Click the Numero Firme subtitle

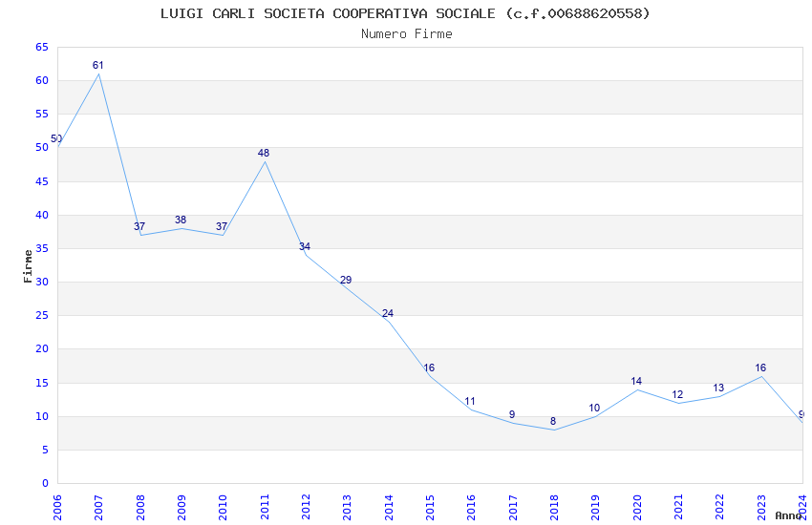pyautogui.click(x=407, y=33)
